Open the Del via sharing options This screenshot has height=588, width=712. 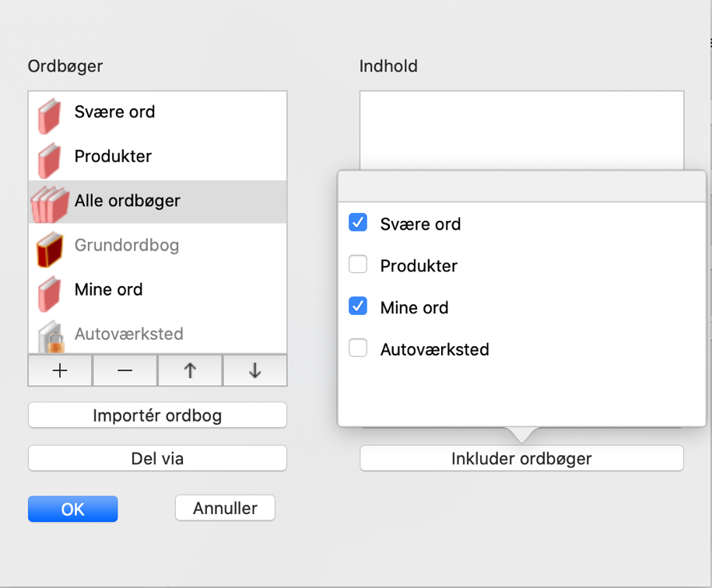click(157, 458)
